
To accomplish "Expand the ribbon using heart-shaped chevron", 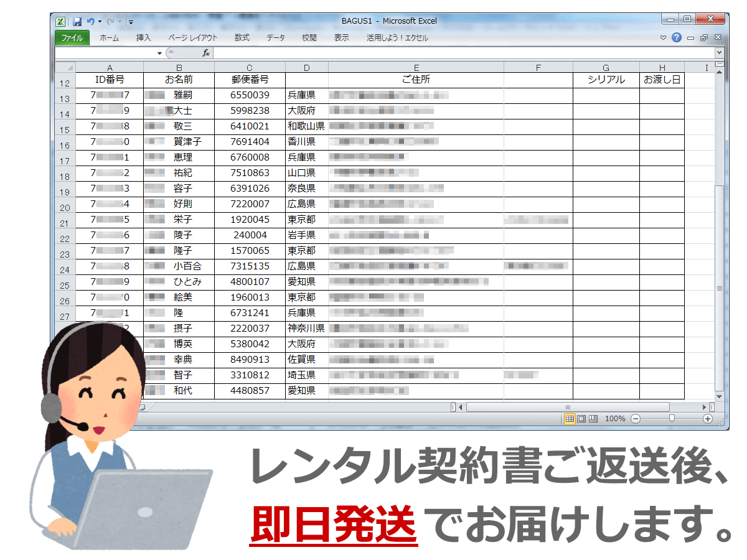I will point(664,38).
